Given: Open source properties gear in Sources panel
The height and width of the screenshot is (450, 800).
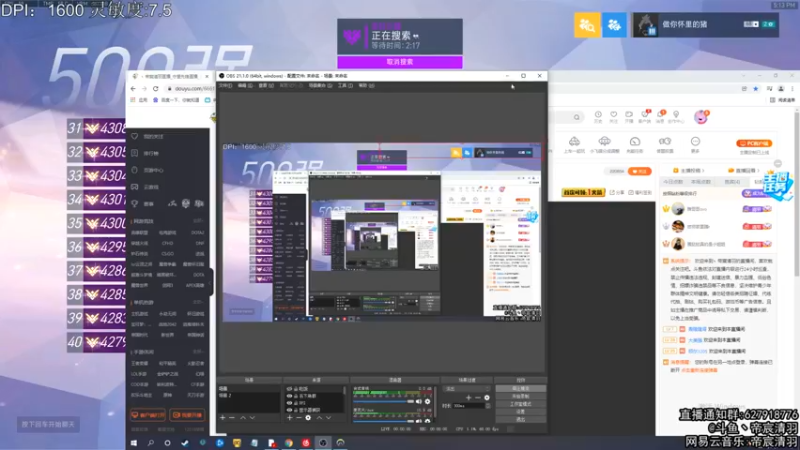Looking at the screenshot, I should click(x=308, y=418).
